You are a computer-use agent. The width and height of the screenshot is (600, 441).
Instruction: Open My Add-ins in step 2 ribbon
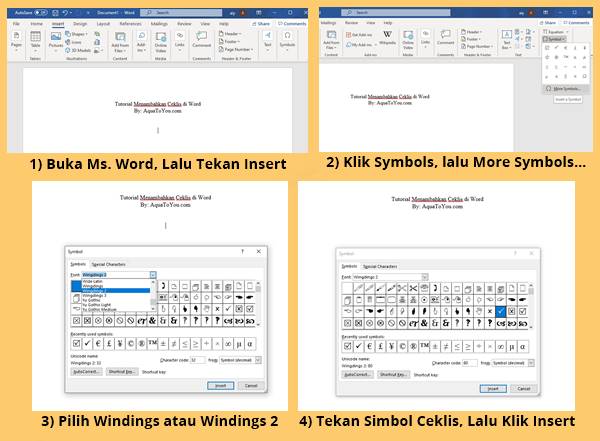coord(361,45)
